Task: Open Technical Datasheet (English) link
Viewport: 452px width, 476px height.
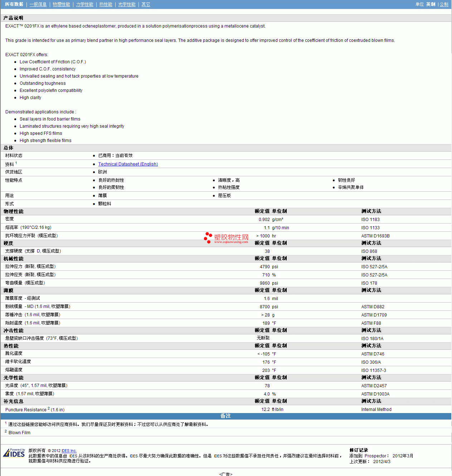Action: [128, 164]
